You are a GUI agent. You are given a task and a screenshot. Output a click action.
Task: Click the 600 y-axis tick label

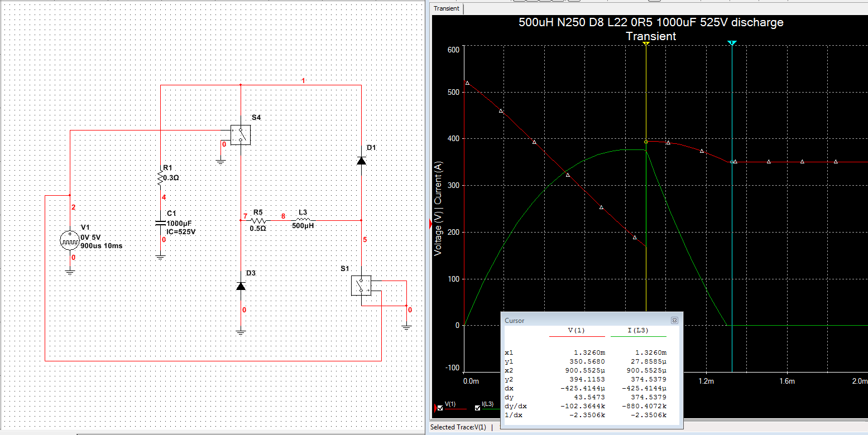[453, 49]
